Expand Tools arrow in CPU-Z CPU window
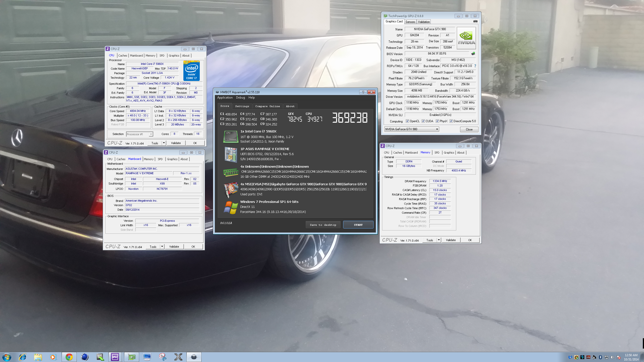Image resolution: width=644 pixels, height=362 pixels. 164,143
